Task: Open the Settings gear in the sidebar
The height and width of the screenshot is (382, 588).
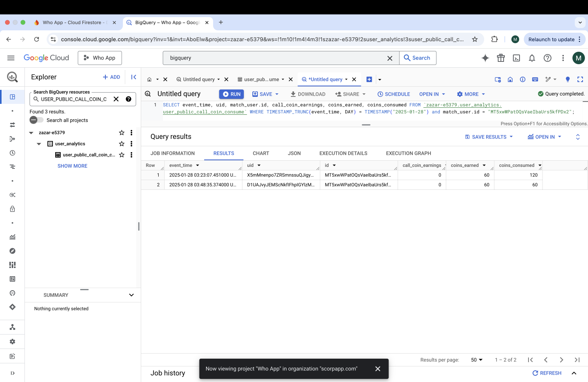Action: coord(12,342)
